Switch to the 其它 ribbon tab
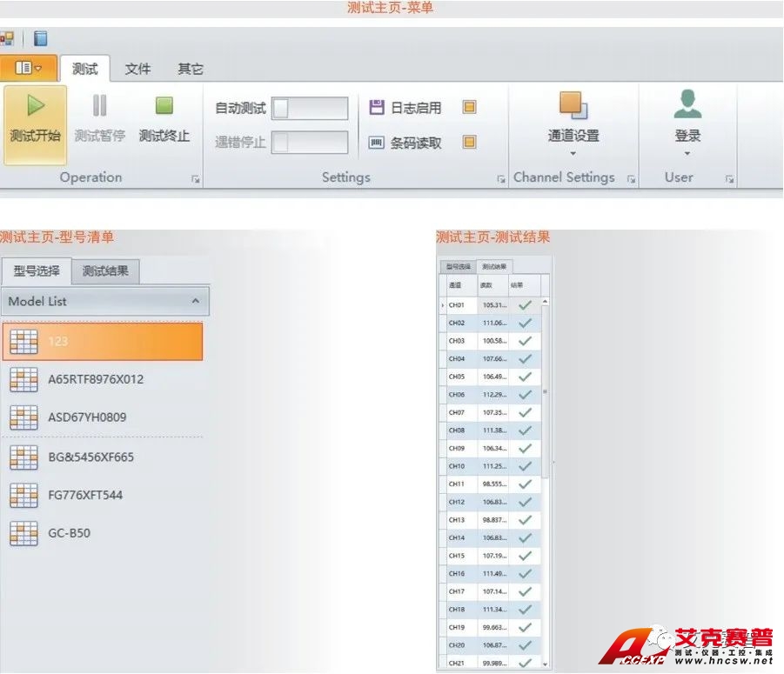784x674 pixels. click(190, 69)
